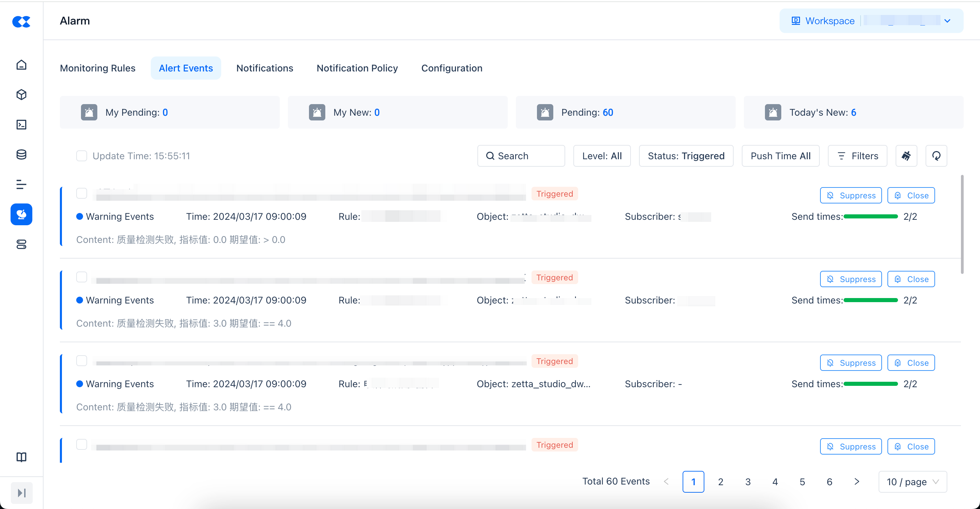This screenshot has width=980, height=509.
Task: Check the third alert event checkbox
Action: [x=81, y=361]
